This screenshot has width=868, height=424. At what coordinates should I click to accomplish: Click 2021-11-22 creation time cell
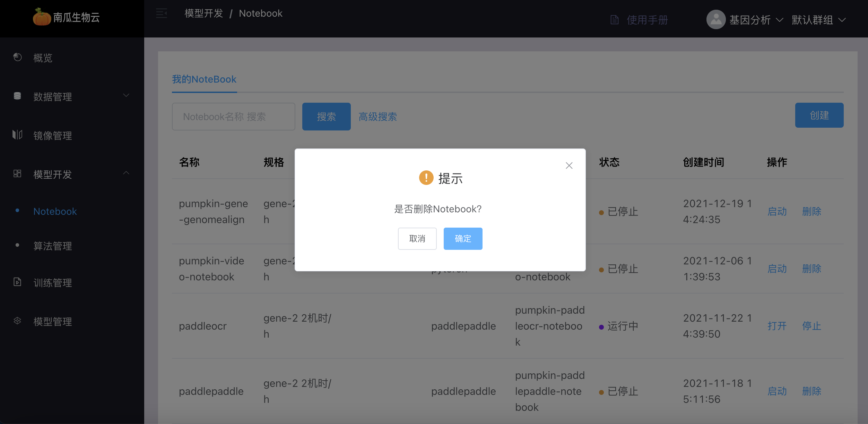[x=718, y=326]
